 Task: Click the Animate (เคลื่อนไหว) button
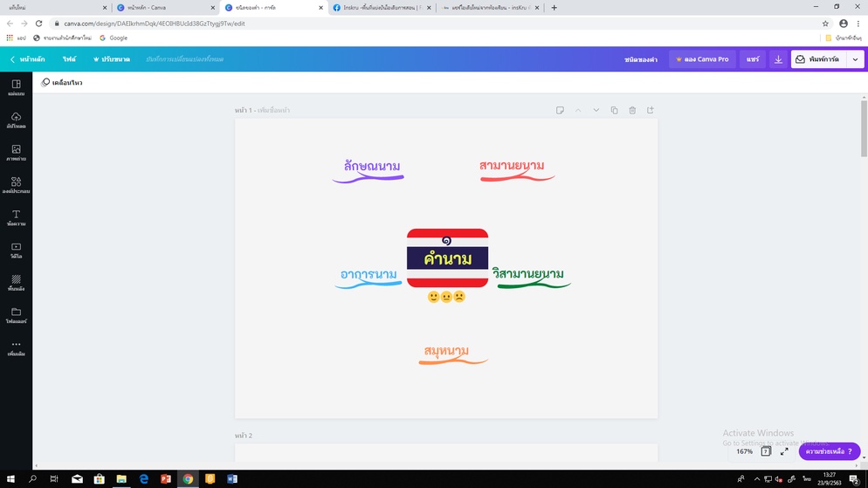[x=61, y=82]
